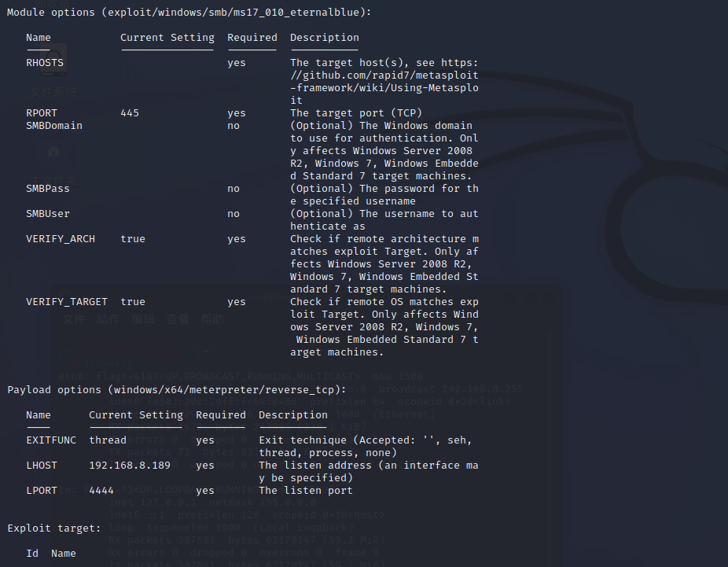Open 查看 menu in the background terminal
728x567 pixels.
(x=178, y=319)
